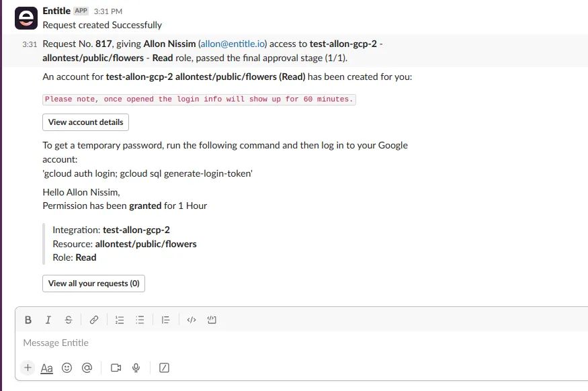588x391 pixels.
Task: Mention someone with the @ icon
Action: coord(87,367)
